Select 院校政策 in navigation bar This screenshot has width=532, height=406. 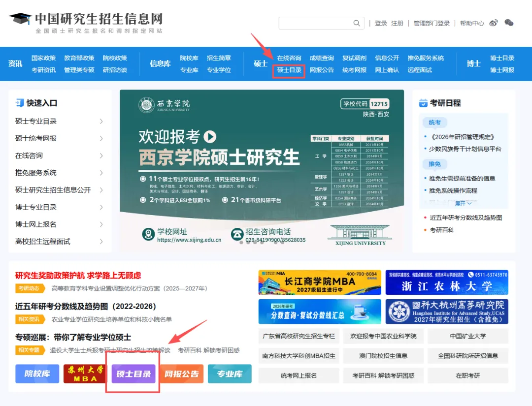click(115, 58)
